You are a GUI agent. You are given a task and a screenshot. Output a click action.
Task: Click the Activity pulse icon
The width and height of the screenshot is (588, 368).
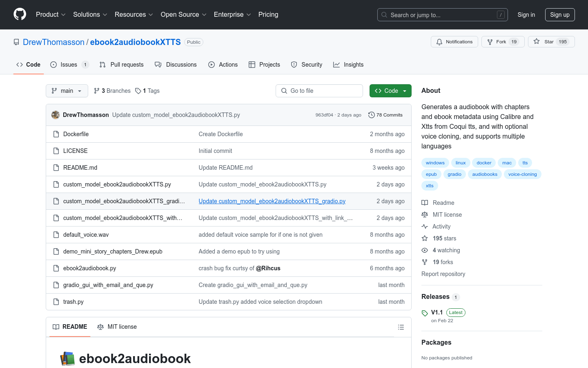(425, 227)
